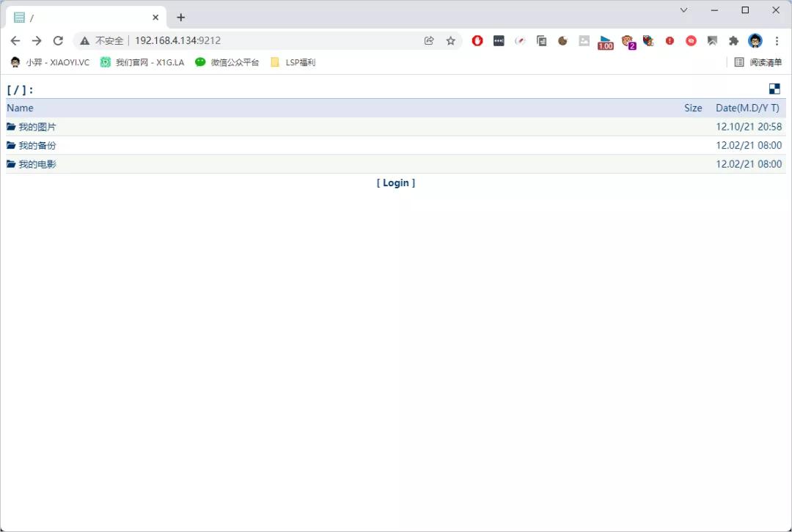Expand the chevron dropdown near window controls
Screen dimensions: 792x532
point(683,10)
